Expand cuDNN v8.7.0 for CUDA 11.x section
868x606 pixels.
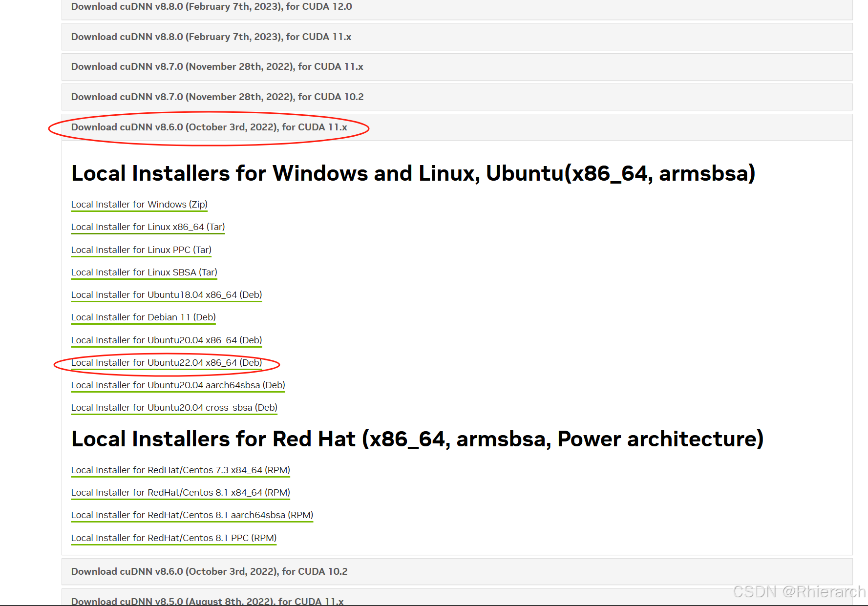457,67
